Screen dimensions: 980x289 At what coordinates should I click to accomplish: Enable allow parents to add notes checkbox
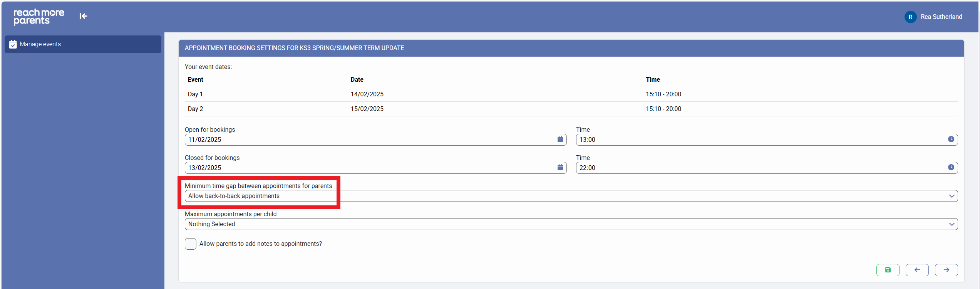[191, 244]
